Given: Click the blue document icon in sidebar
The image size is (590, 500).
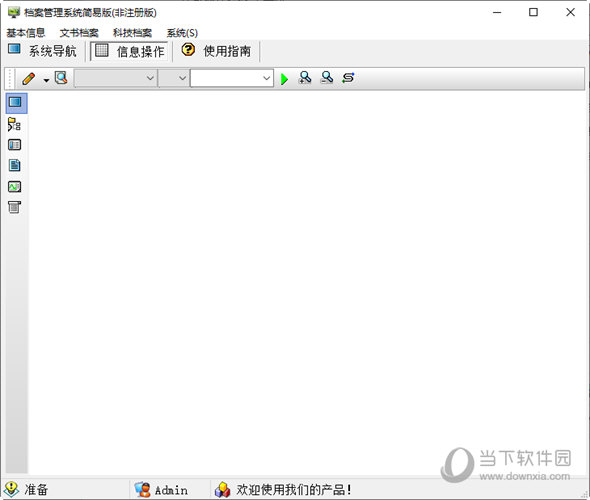Looking at the screenshot, I should pos(14,165).
